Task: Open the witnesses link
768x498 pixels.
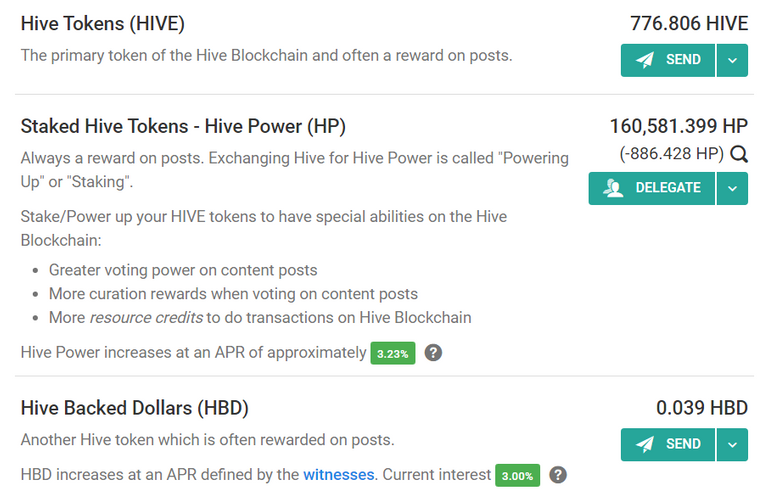Action: click(338, 474)
